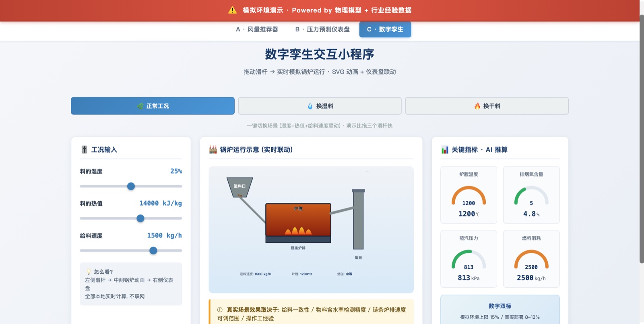
Task: Click the 数字双标 info card
Action: click(500, 310)
